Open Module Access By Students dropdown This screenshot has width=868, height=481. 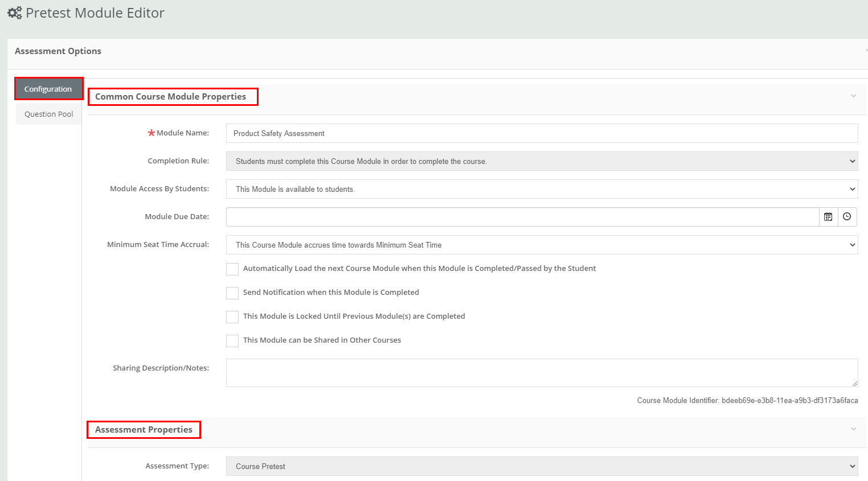click(x=541, y=189)
